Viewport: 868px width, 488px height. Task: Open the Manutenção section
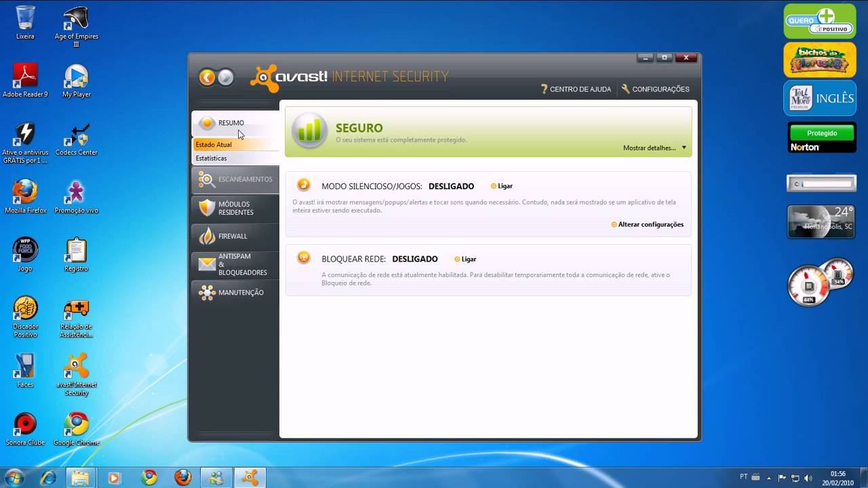[x=235, y=293]
